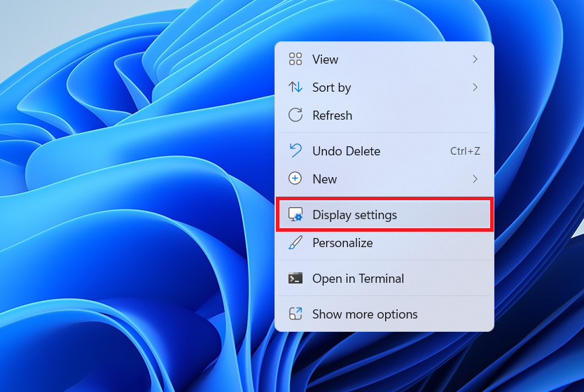
Task: Expand the Sort by submenu arrow
Action: tap(475, 87)
